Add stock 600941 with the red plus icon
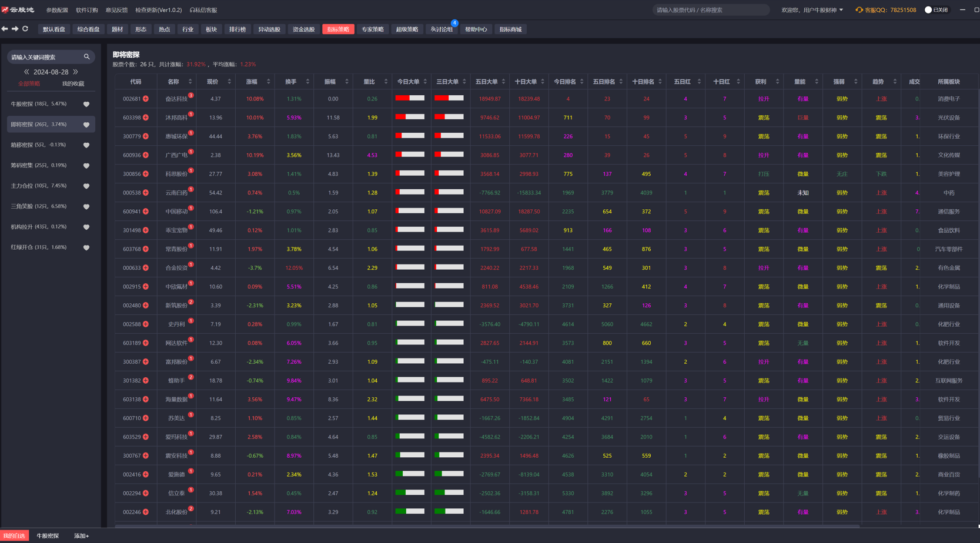The width and height of the screenshot is (980, 543). [x=146, y=212]
